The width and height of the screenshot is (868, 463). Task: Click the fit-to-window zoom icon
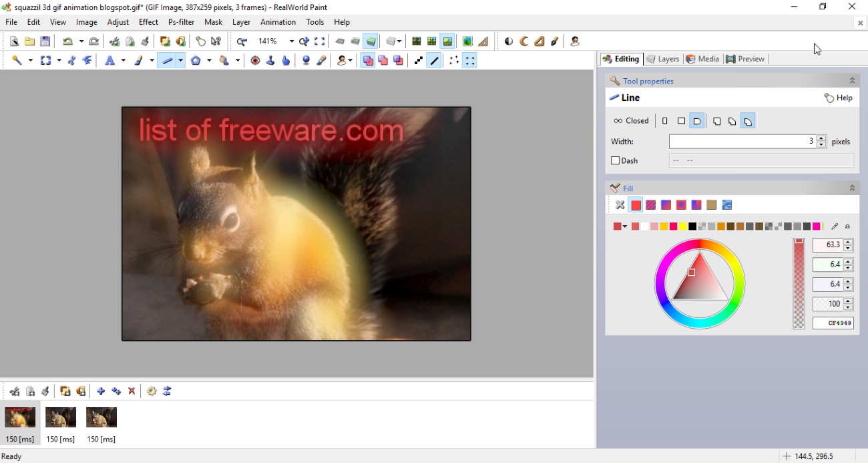coord(319,41)
